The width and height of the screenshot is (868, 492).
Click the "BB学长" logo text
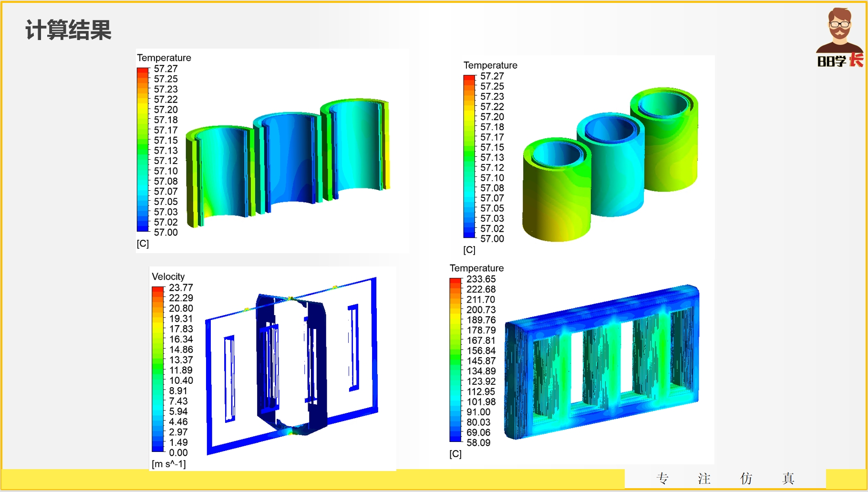pyautogui.click(x=840, y=61)
